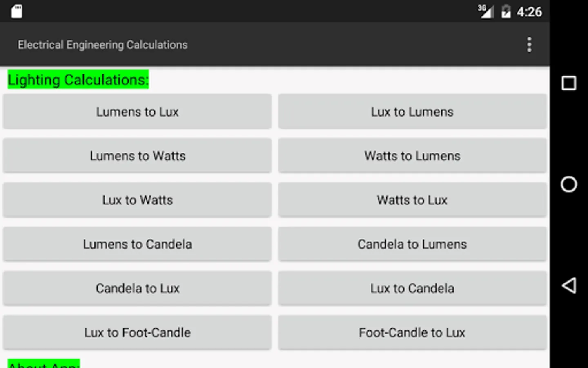Choose the Lux to Watts button
The height and width of the screenshot is (368, 588).
pos(137,200)
